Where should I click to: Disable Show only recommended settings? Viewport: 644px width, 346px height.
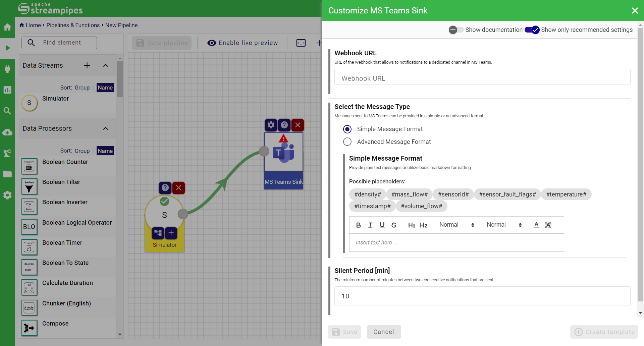click(x=532, y=30)
